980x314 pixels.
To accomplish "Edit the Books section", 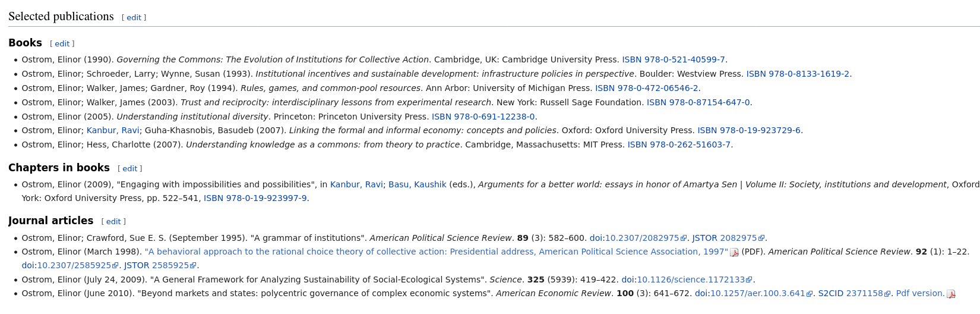I will coord(62,44).
